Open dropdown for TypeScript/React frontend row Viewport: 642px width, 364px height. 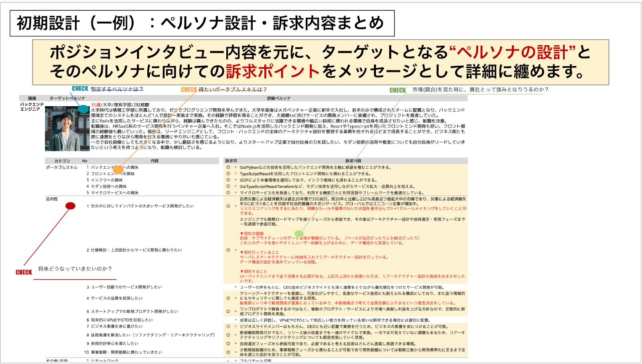click(236, 174)
